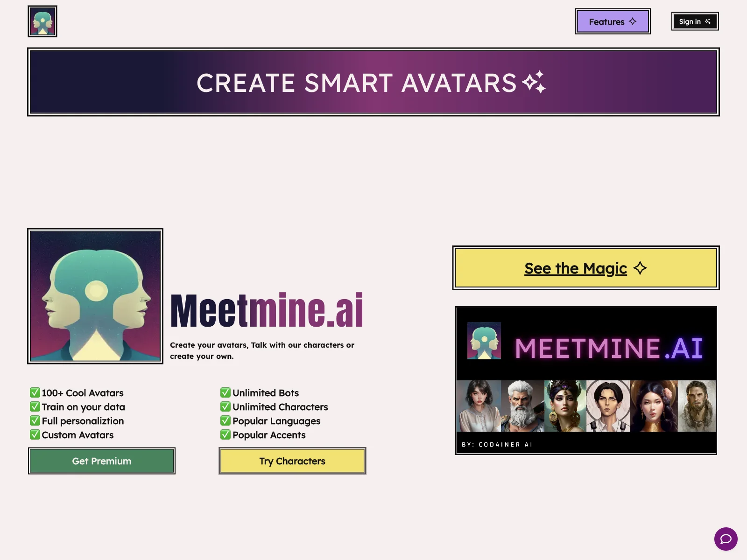Screen dimensions: 747x560
Task: Click the 'Unlimited Characters' text
Action: pos(280,407)
